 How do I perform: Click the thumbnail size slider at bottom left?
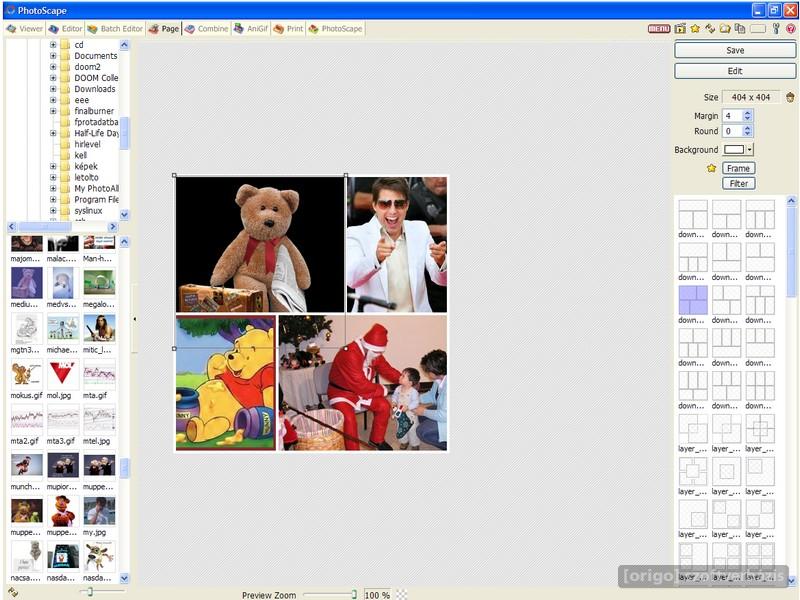coord(89,592)
